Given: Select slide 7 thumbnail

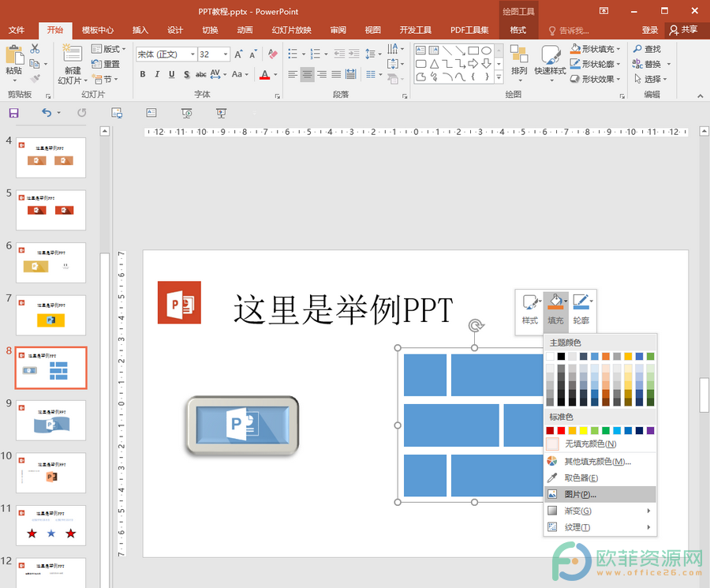Looking at the screenshot, I should tap(50, 315).
